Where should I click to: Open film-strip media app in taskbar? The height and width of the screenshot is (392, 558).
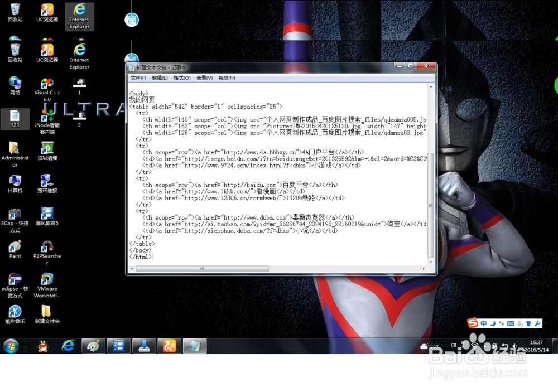(118, 346)
